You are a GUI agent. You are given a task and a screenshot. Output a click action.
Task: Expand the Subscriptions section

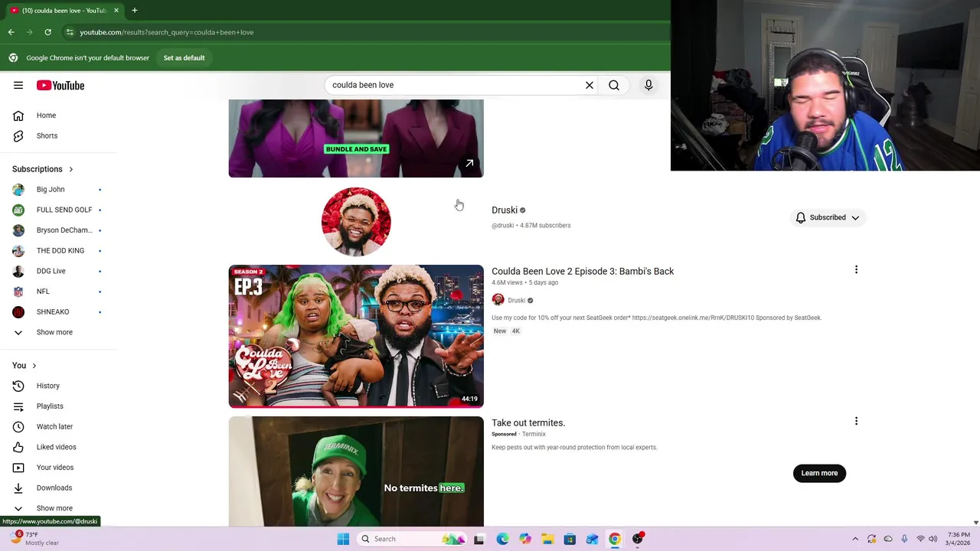(x=43, y=169)
